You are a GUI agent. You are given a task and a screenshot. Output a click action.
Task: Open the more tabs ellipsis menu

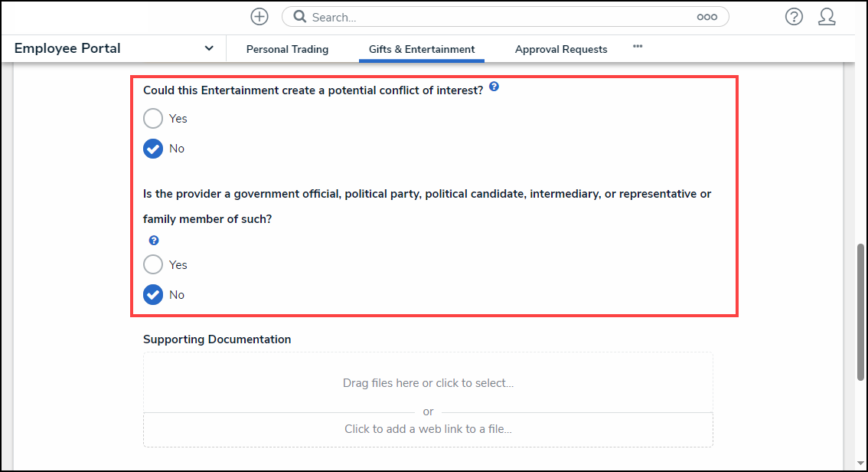[638, 47]
